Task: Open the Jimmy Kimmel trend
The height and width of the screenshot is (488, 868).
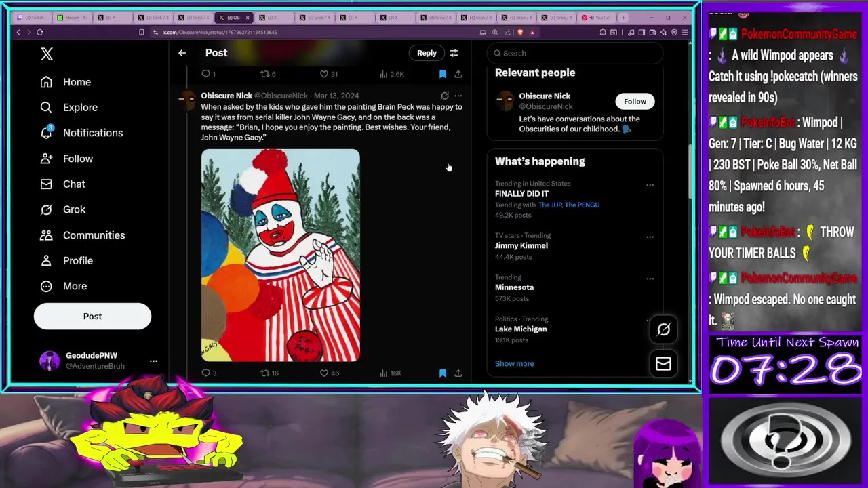Action: point(521,245)
